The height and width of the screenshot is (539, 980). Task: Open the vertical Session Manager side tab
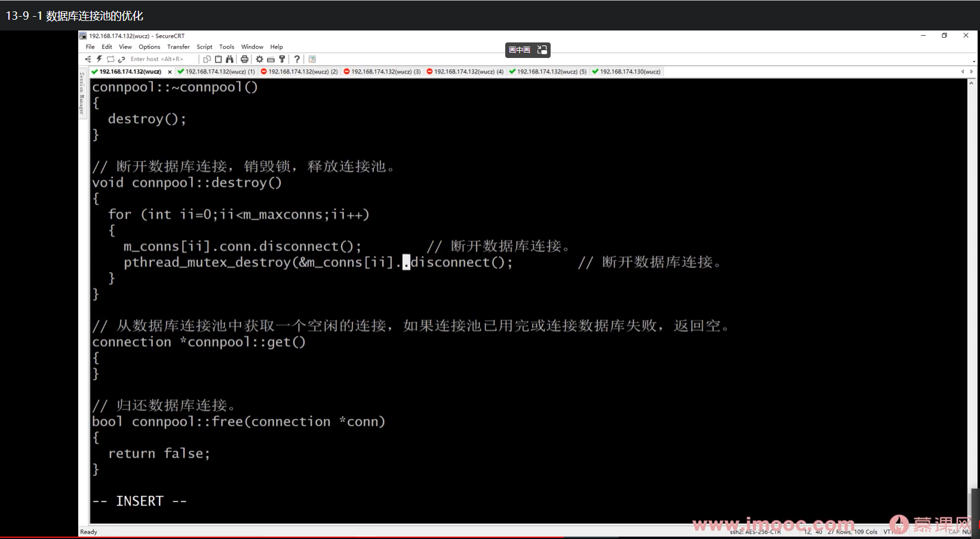[82, 93]
